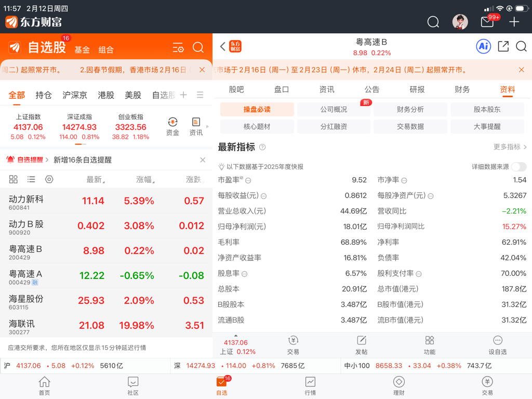532x399 pixels.
Task: Add a new watchlist group with plus icon
Action: pos(183,95)
